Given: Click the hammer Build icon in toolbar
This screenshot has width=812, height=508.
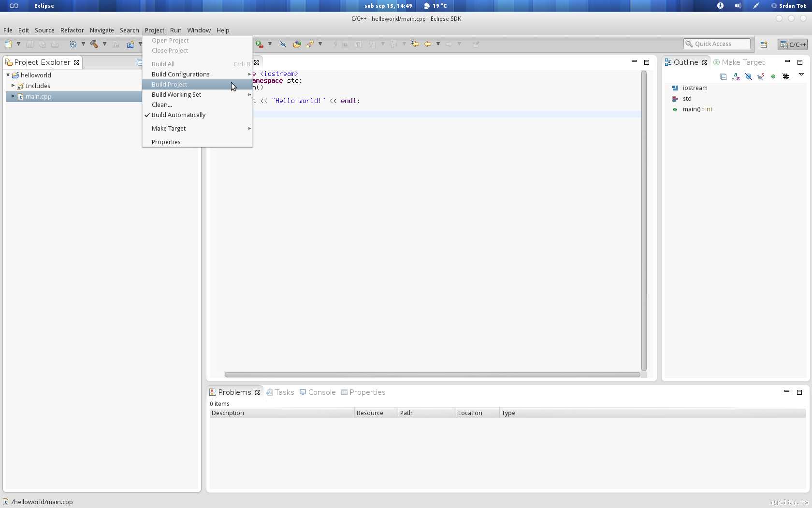Looking at the screenshot, I should pos(94,44).
